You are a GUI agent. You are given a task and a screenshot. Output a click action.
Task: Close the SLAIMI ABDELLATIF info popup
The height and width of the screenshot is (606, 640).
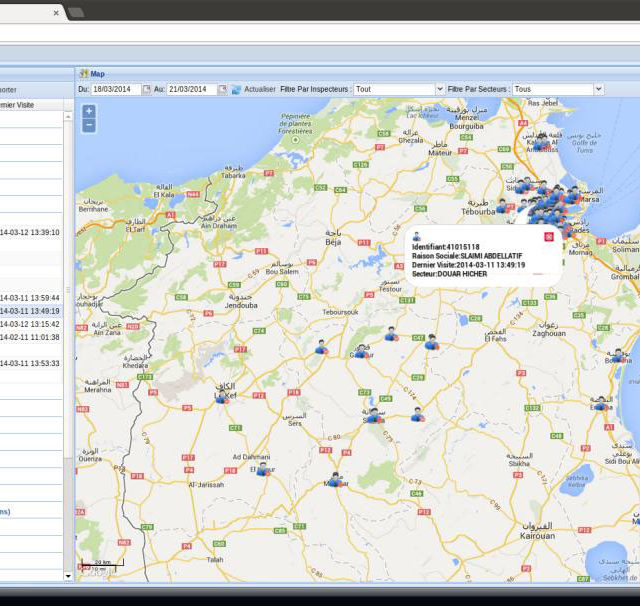(x=548, y=237)
